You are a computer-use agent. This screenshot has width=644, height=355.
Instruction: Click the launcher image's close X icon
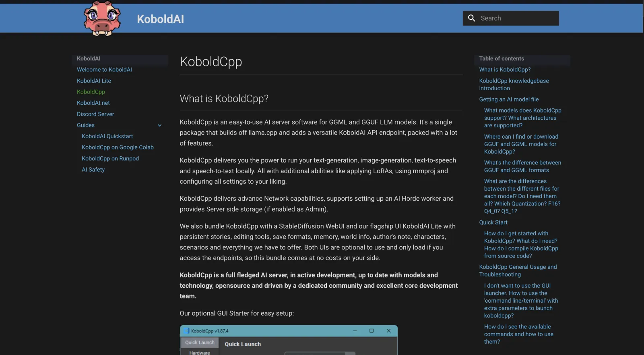click(x=388, y=331)
